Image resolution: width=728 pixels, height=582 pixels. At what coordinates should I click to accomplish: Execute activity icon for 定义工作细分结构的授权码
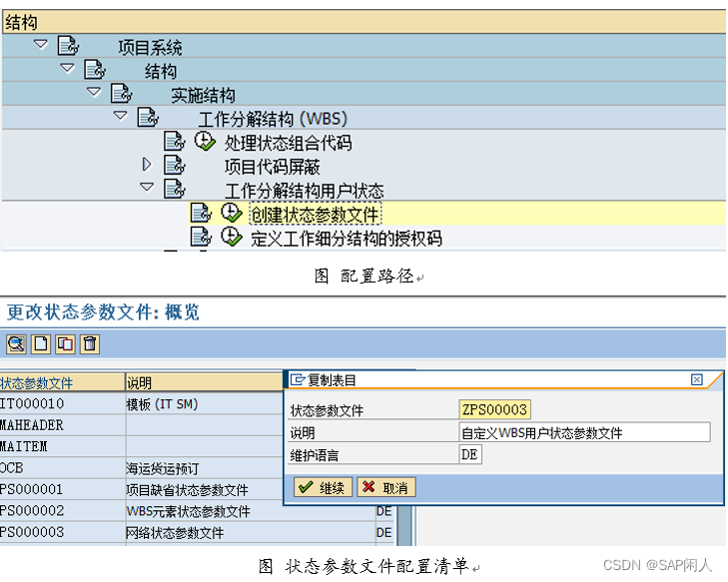click(232, 237)
